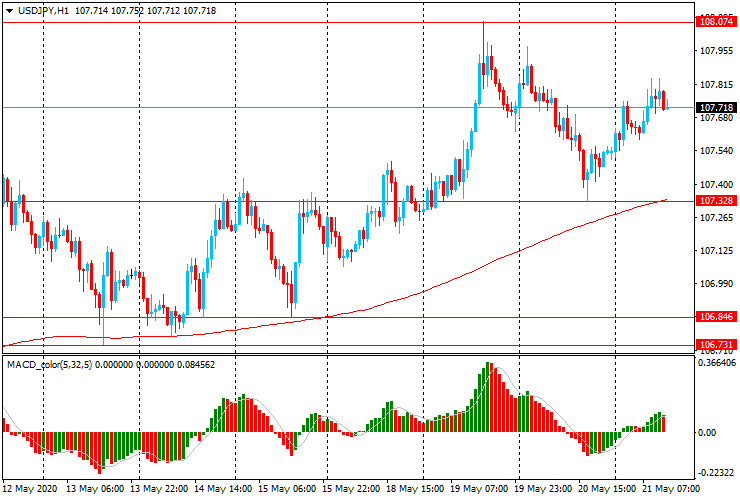The image size is (740, 500).
Task: Click the 14 May 14:00 time axis label
Action: [223, 488]
